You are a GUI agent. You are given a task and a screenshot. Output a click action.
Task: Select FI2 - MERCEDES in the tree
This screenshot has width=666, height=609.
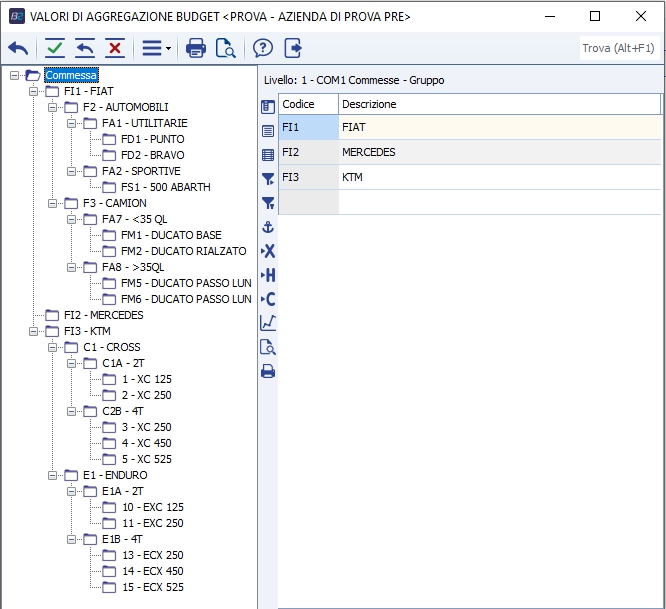tap(103, 315)
